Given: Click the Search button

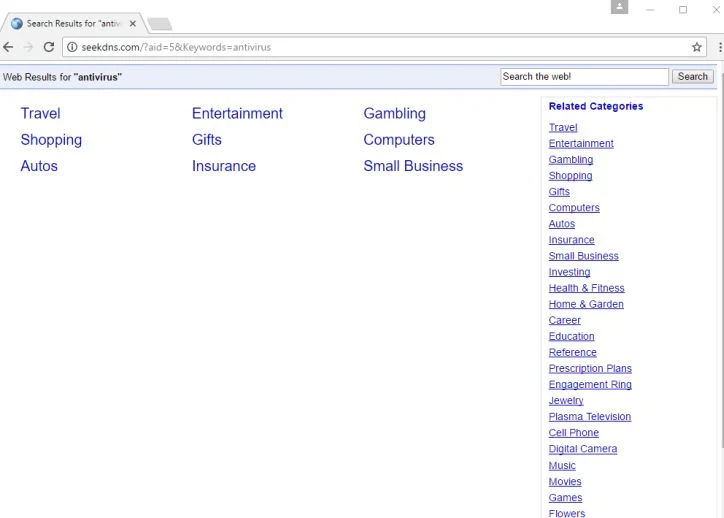Looking at the screenshot, I should (692, 77).
